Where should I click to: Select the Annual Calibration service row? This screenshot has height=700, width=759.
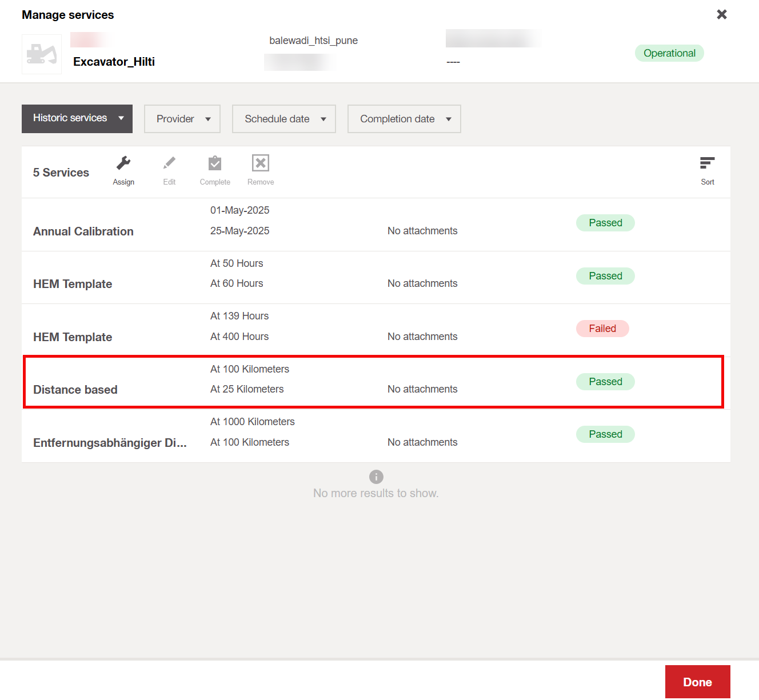[x=83, y=231]
